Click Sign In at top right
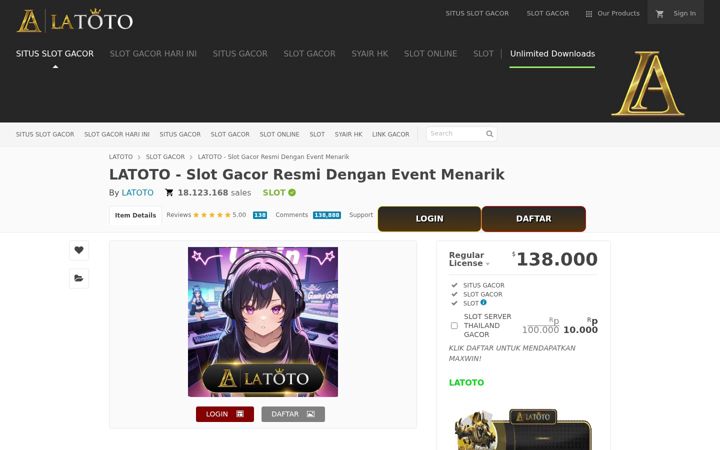 click(684, 14)
